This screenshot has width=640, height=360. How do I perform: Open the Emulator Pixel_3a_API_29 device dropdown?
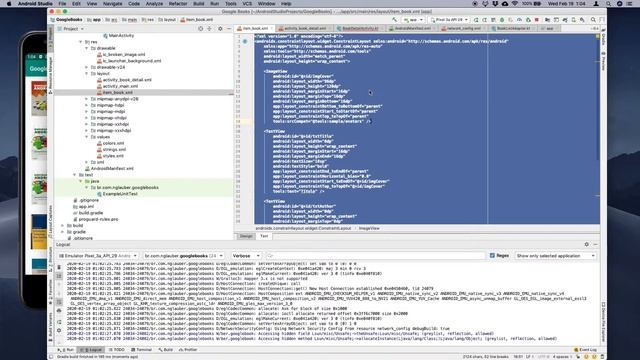click(98, 256)
